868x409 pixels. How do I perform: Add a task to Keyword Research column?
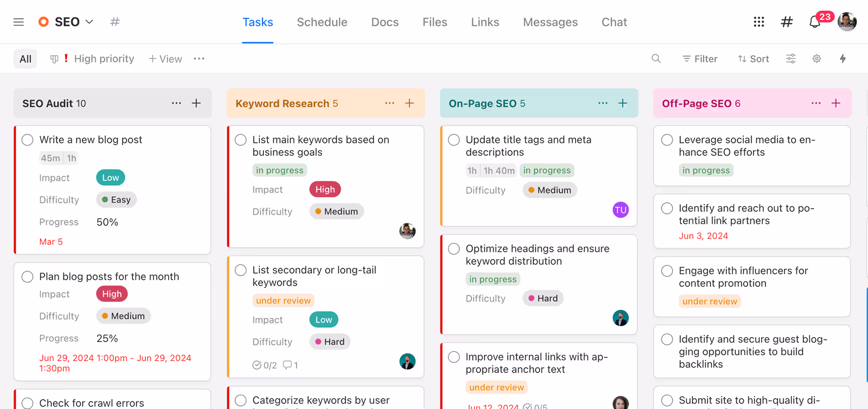pyautogui.click(x=410, y=103)
